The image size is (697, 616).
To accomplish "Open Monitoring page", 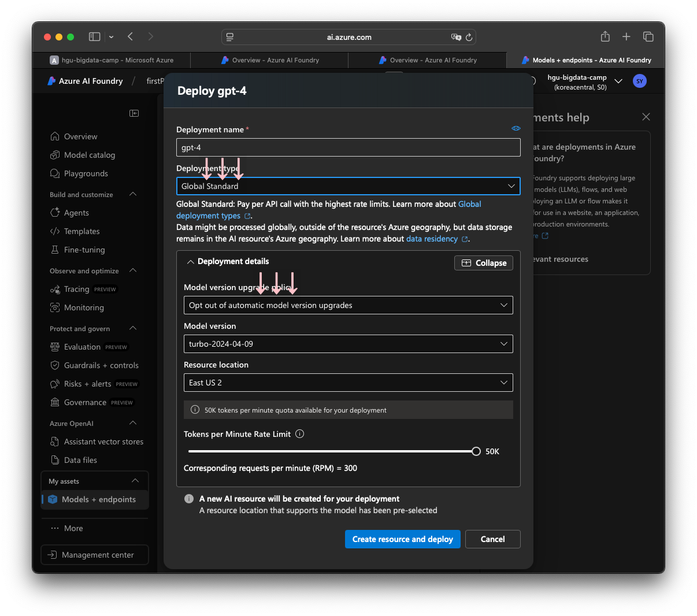I will point(77,307).
